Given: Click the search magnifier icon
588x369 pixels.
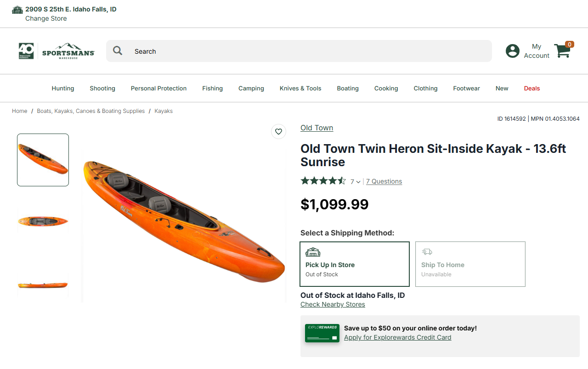Looking at the screenshot, I should coord(118,51).
